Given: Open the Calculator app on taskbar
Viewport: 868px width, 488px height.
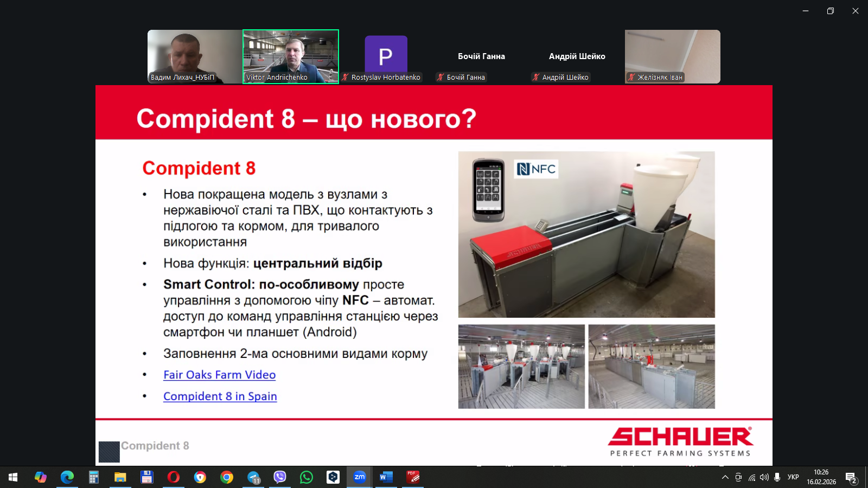Looking at the screenshot, I should coord(93,477).
